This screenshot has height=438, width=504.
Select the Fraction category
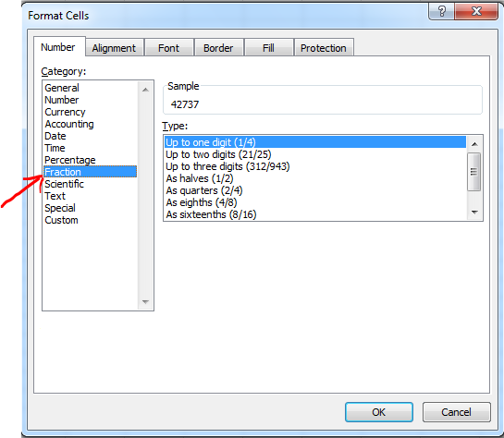coord(91,172)
